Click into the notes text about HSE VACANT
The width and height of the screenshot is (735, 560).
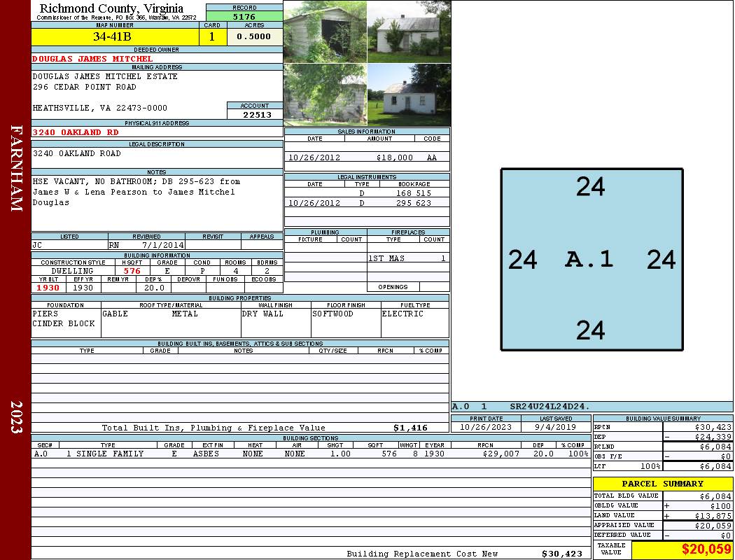136,191
